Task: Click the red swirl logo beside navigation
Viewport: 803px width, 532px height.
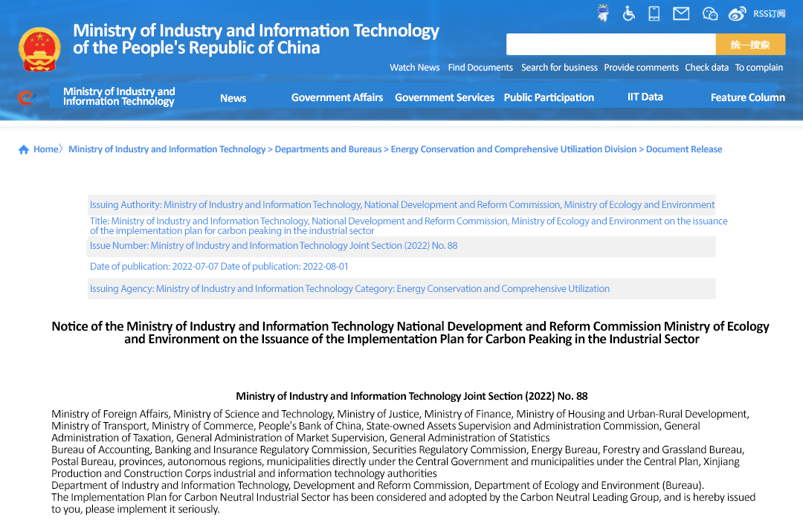Action: click(x=25, y=97)
